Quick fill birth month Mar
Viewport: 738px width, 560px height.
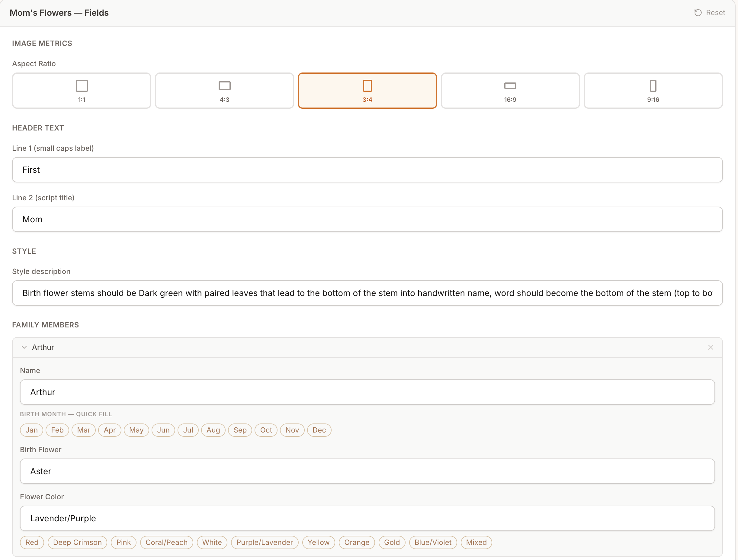(x=83, y=430)
